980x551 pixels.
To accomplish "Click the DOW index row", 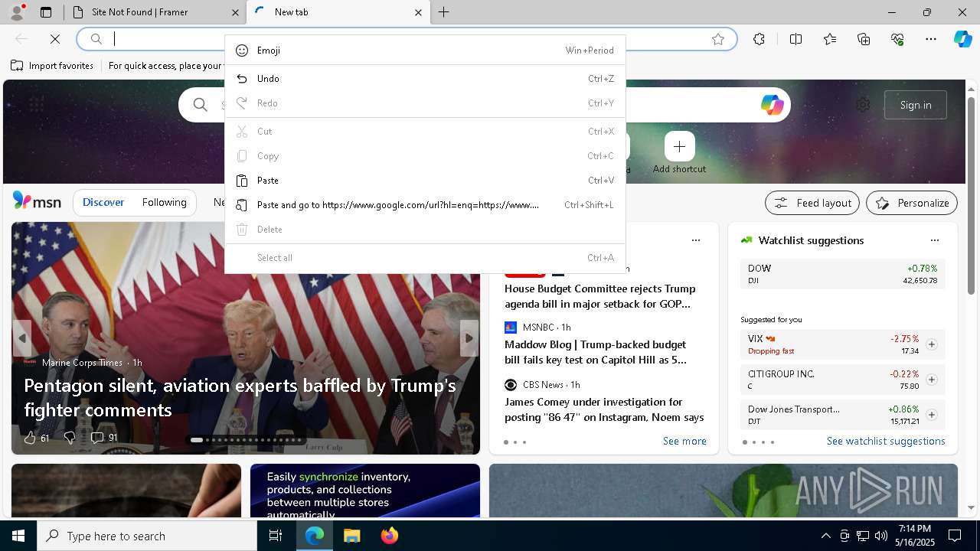I will pos(842,274).
